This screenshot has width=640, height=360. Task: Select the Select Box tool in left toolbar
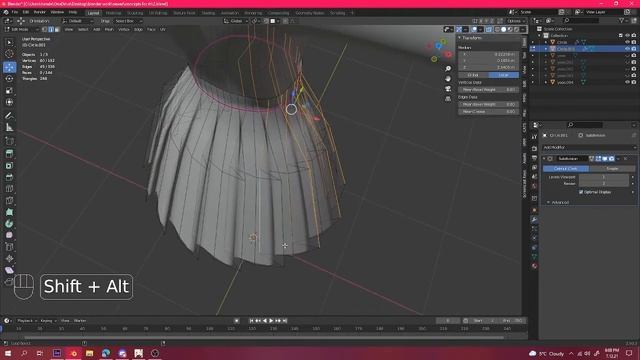pos(9,42)
